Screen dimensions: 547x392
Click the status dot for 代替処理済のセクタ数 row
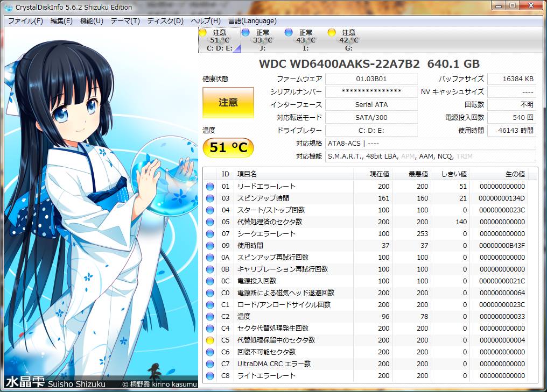click(x=210, y=222)
